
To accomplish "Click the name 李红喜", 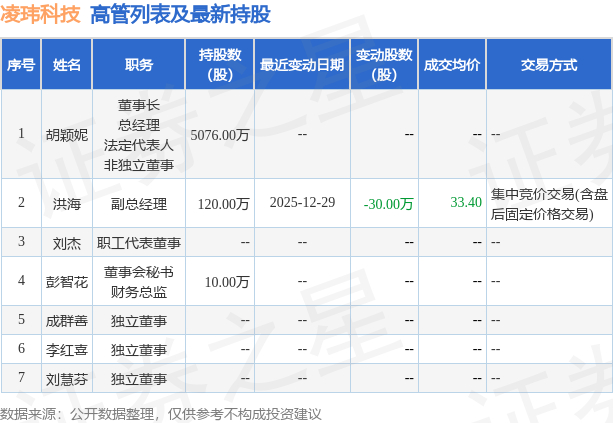I will point(67,350).
